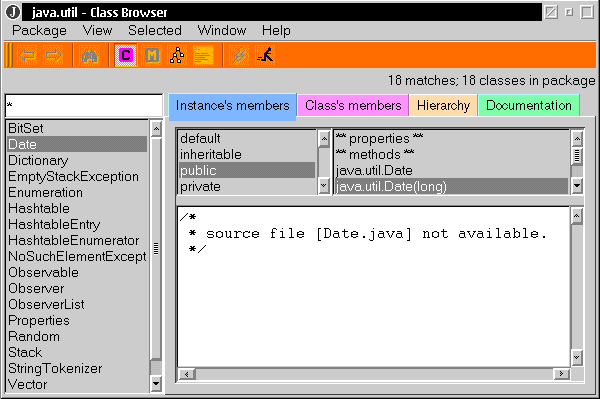Click the class list scrollbar thumb

[x=156, y=249]
